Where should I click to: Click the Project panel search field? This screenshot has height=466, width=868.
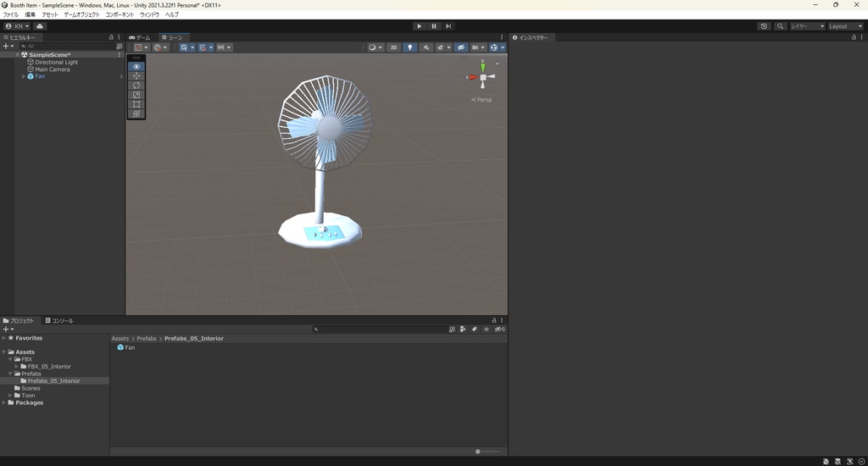380,329
